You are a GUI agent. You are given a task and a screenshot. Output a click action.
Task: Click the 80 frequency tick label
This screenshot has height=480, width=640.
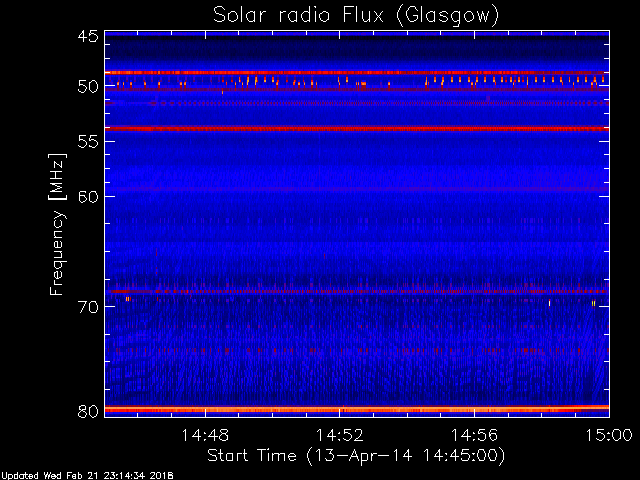(88, 411)
